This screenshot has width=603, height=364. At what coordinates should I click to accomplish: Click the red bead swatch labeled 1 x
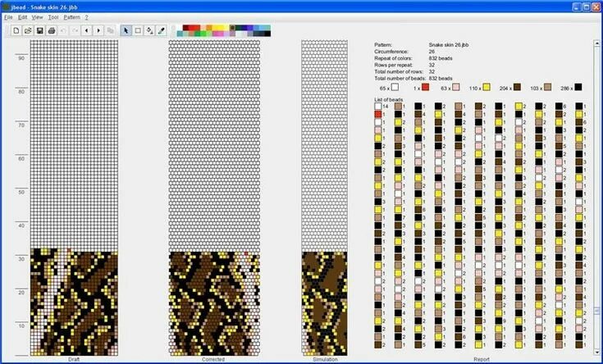click(425, 87)
